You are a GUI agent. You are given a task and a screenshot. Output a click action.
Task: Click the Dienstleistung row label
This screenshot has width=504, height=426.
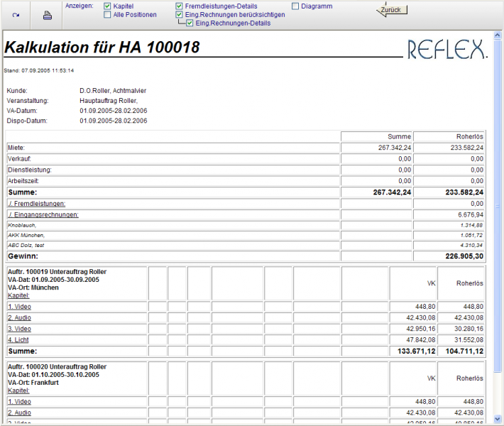[x=30, y=170]
